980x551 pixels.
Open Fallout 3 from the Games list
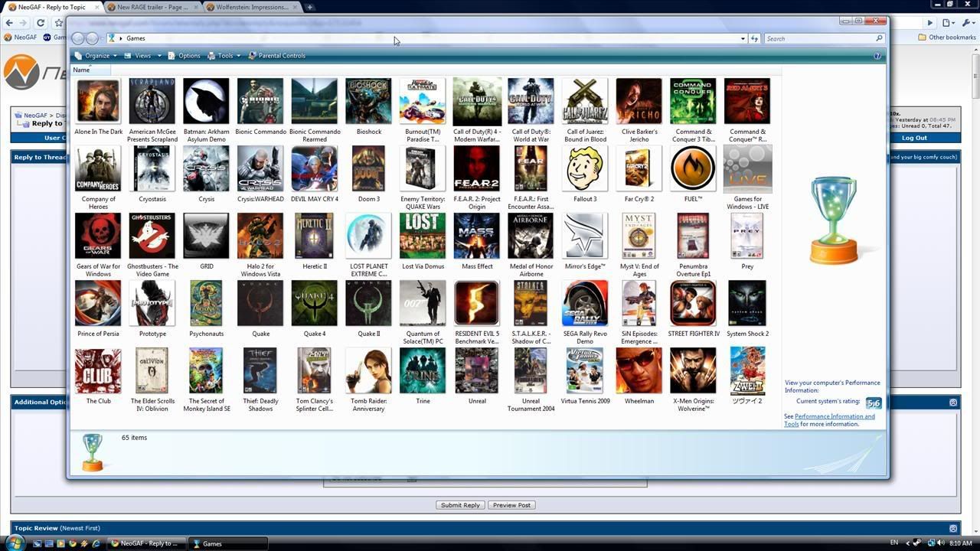(584, 168)
